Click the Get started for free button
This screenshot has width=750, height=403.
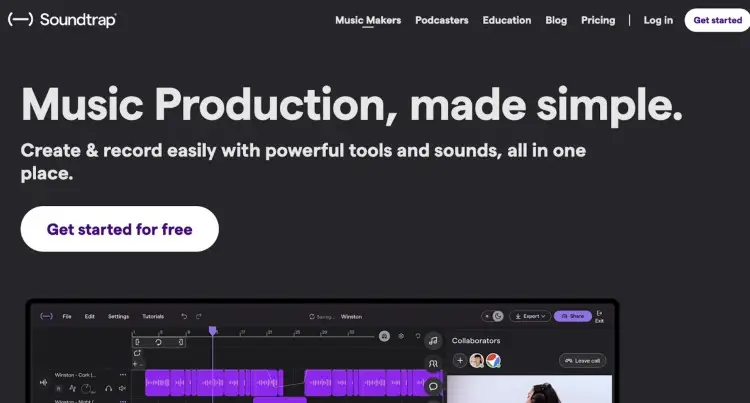coord(120,229)
